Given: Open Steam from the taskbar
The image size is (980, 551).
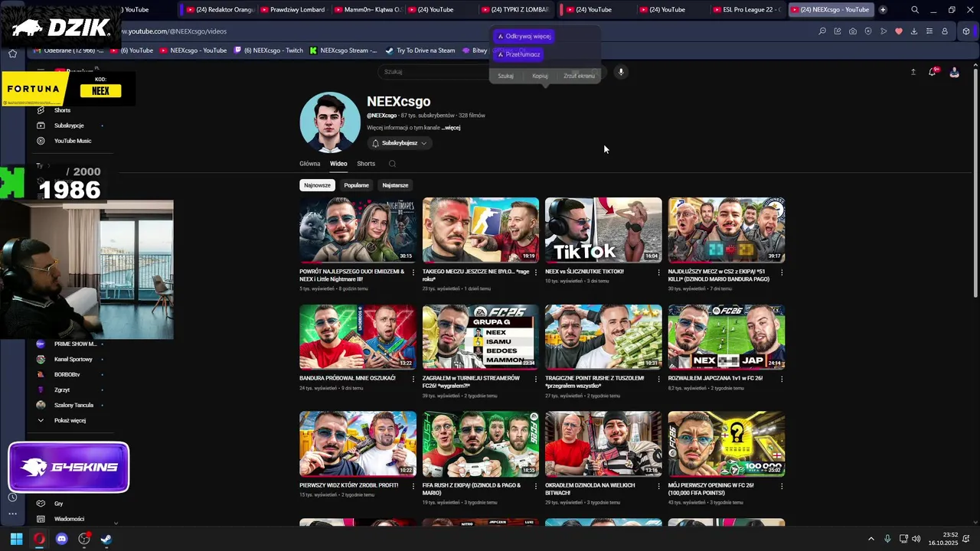Looking at the screenshot, I should coord(106,539).
